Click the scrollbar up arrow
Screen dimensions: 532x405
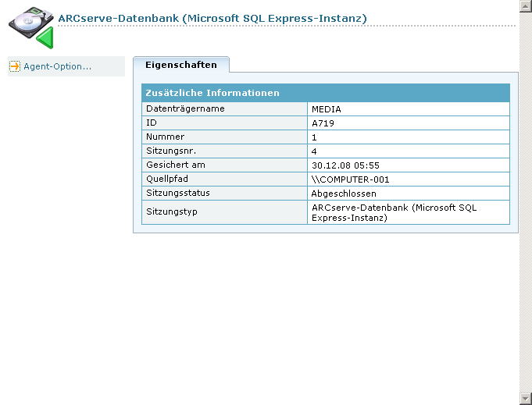(x=526, y=6)
